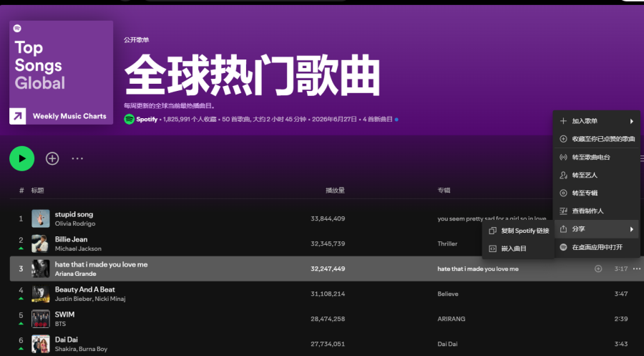
Task: Open the Ariana Grande artist link
Action: [x=76, y=274]
